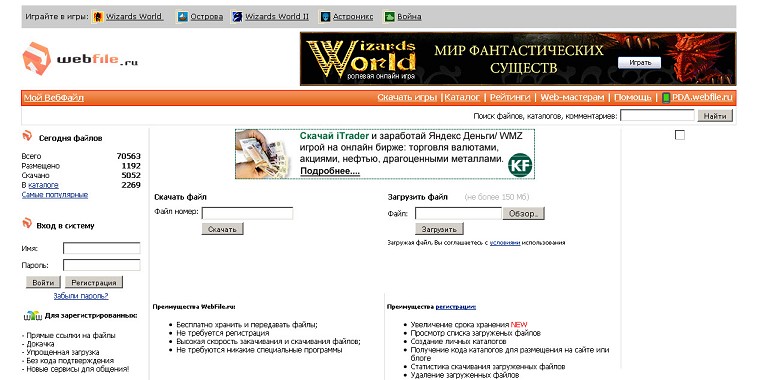
Task: Click the red NEW label
Action: 519,324
